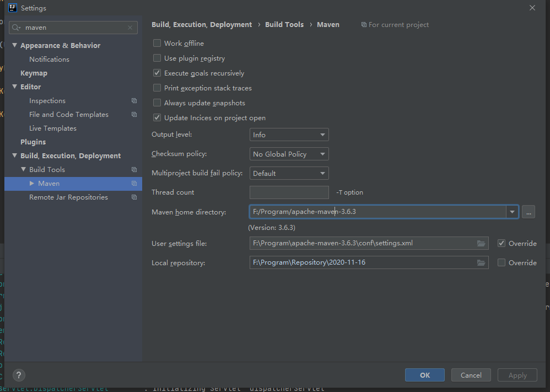Browse folder for Local repository path
Screen dimensions: 550x392
click(x=481, y=263)
